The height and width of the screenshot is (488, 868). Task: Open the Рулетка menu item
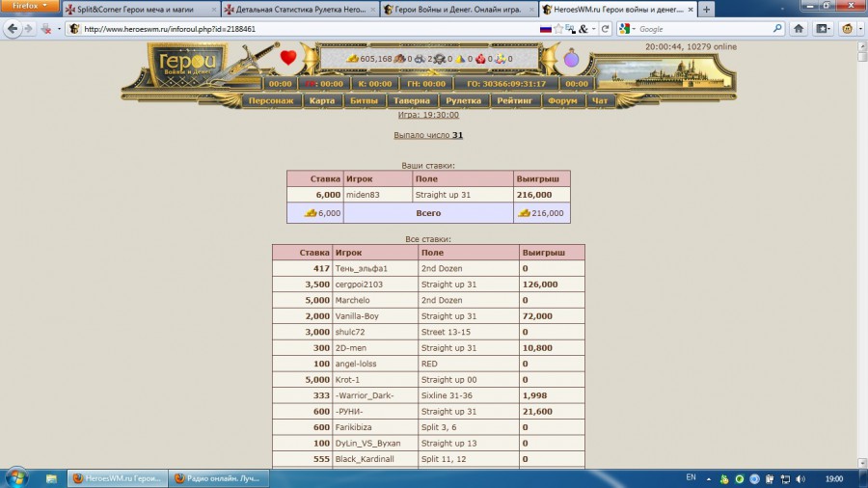(464, 100)
